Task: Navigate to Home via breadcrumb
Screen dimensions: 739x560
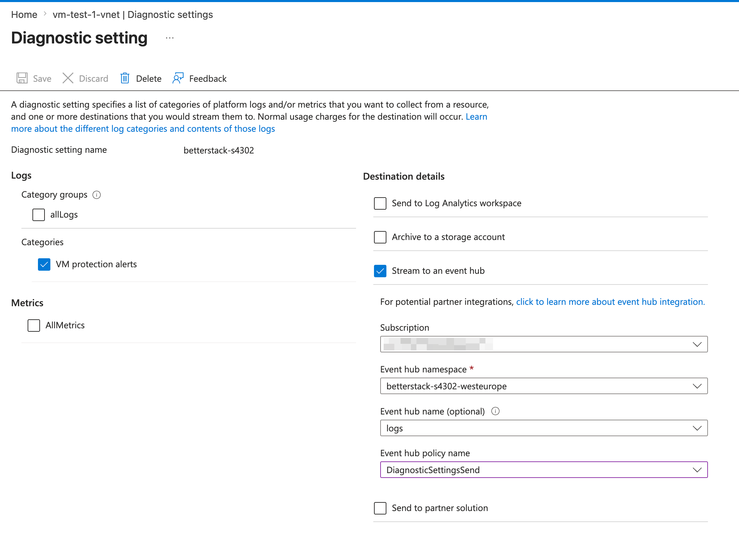Action: point(24,14)
